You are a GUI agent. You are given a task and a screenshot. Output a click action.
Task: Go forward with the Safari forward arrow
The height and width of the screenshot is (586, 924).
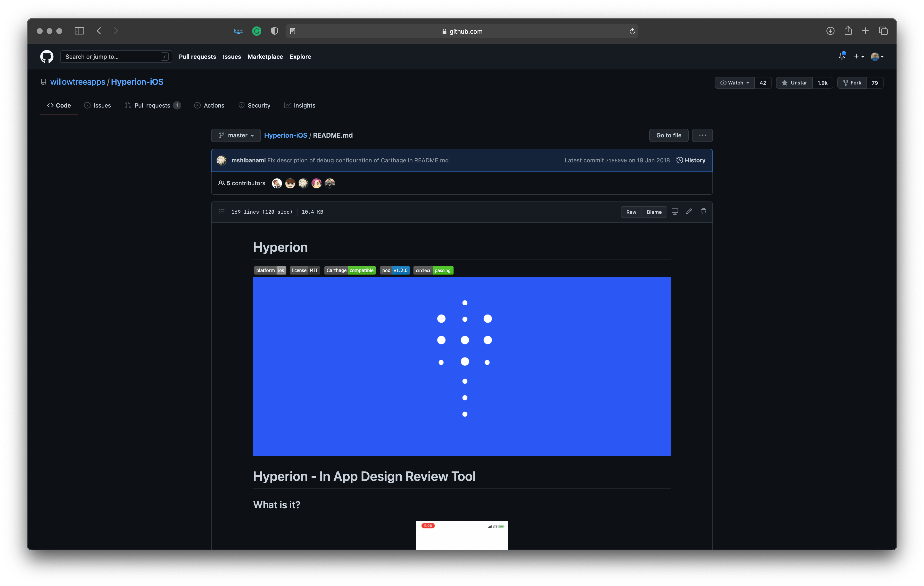point(116,31)
